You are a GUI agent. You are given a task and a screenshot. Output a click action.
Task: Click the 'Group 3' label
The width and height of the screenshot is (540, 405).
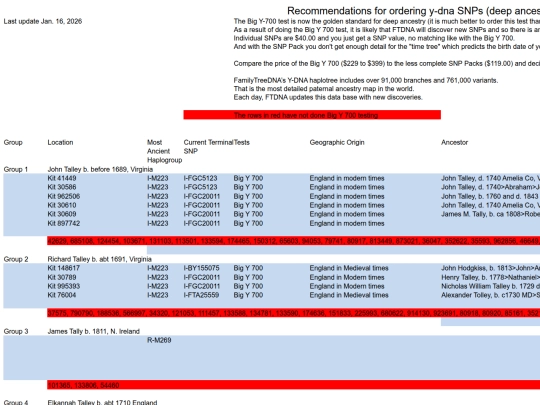click(16, 332)
